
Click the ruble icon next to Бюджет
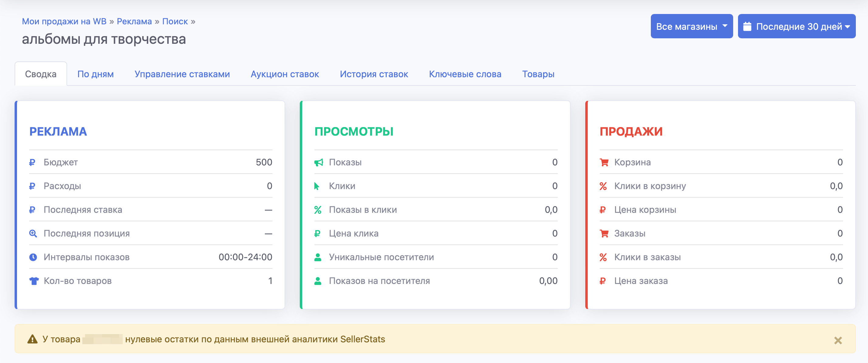(x=32, y=162)
